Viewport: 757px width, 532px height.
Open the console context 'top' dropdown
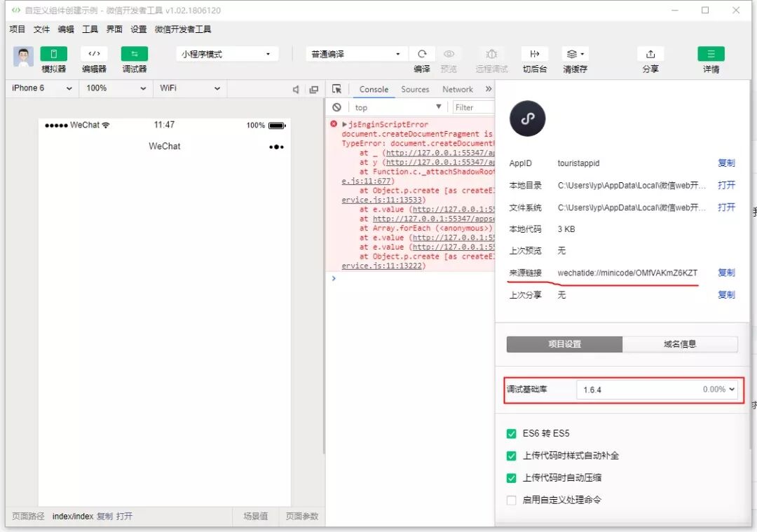click(x=398, y=107)
